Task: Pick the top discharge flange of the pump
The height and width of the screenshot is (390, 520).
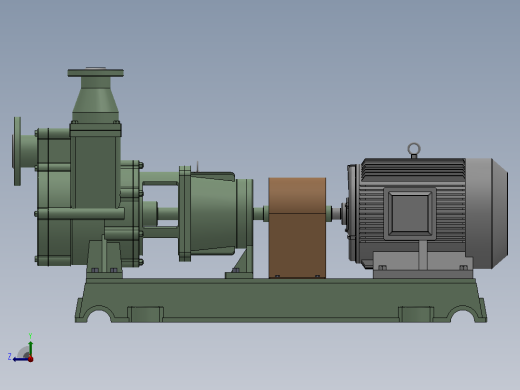Action: [96, 72]
